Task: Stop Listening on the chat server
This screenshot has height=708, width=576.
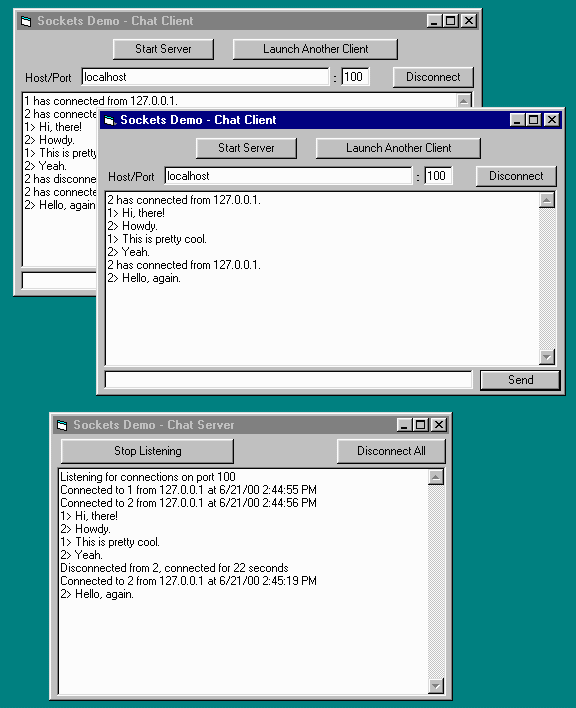Action: coord(148,451)
